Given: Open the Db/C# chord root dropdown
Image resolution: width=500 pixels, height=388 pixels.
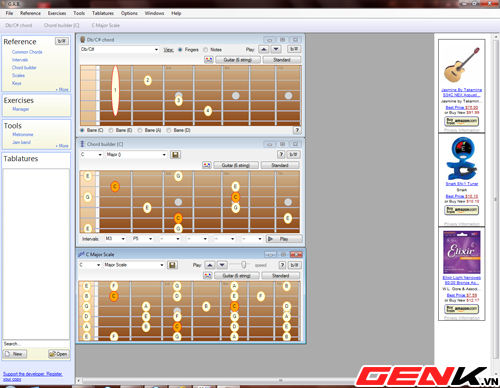Looking at the screenshot, I should (119, 49).
